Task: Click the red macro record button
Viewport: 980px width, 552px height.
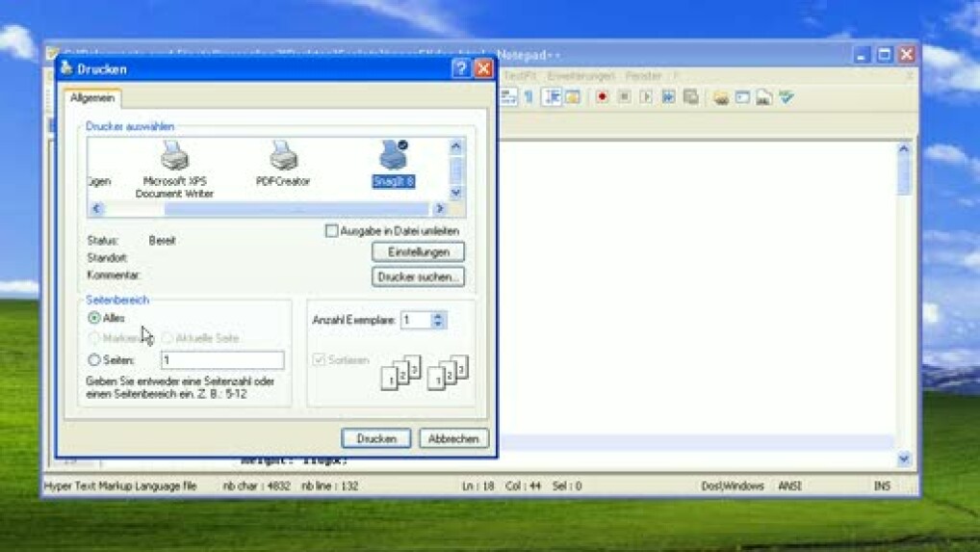Action: pyautogui.click(x=602, y=97)
